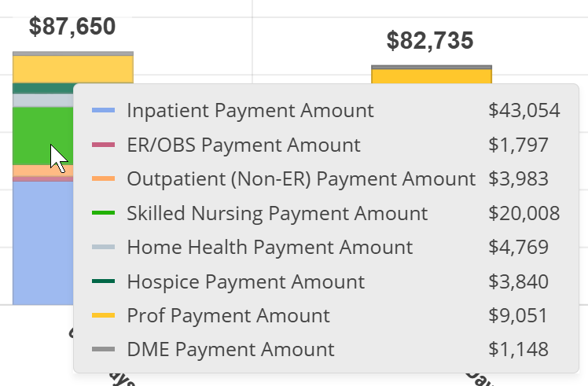Click the pink ER/OBS swatch in tooltip
588x386 pixels.
[x=103, y=145]
